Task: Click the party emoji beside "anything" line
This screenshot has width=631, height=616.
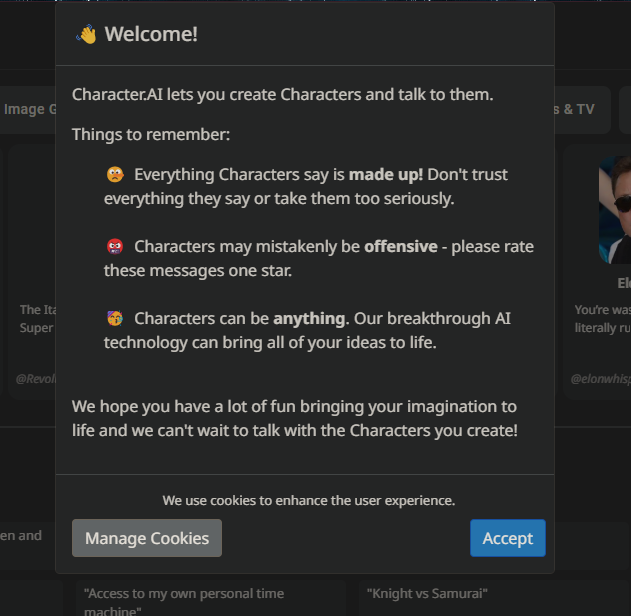Action: (115, 318)
